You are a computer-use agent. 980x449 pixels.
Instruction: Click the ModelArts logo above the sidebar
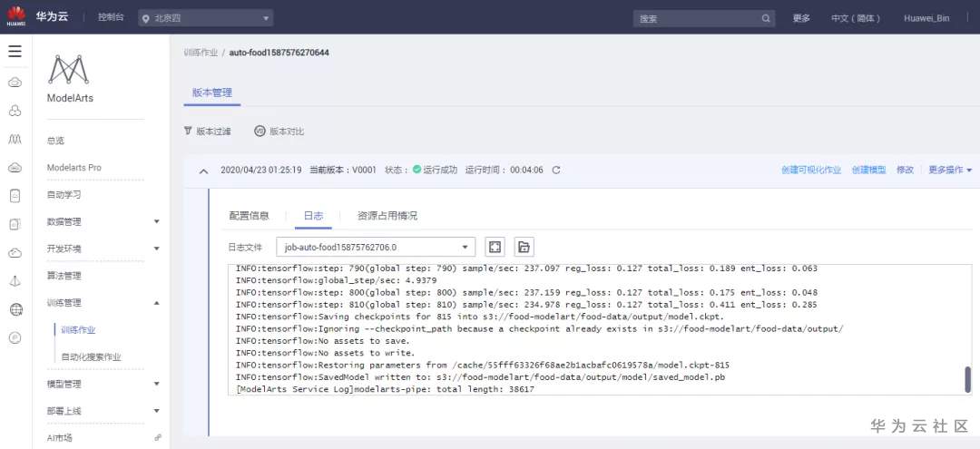point(68,69)
